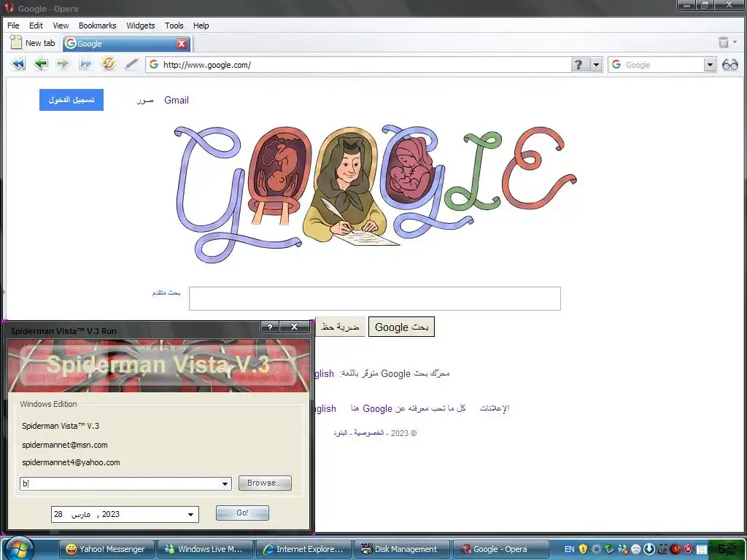Open the Help menu
The image size is (747, 560).
coord(201,26)
